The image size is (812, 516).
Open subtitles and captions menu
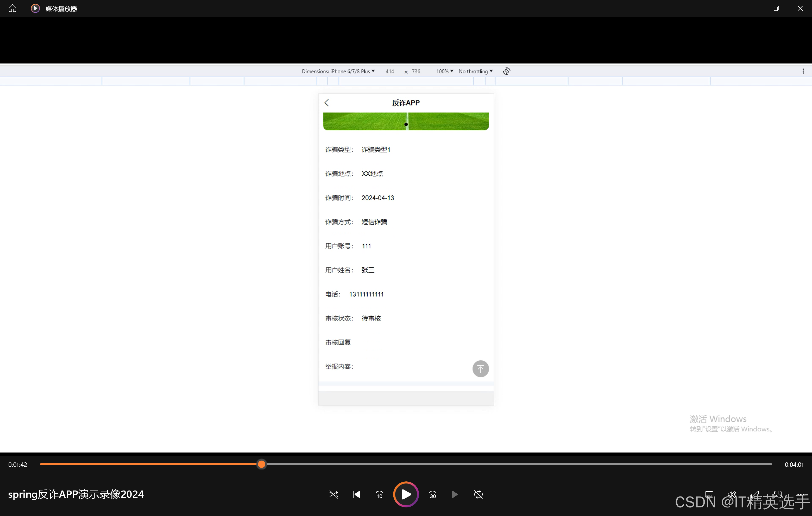[709, 494]
